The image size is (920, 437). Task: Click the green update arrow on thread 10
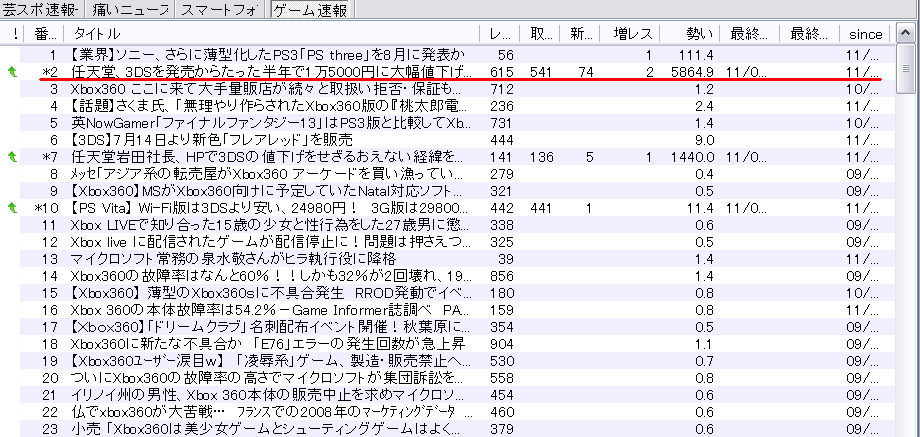(12, 208)
